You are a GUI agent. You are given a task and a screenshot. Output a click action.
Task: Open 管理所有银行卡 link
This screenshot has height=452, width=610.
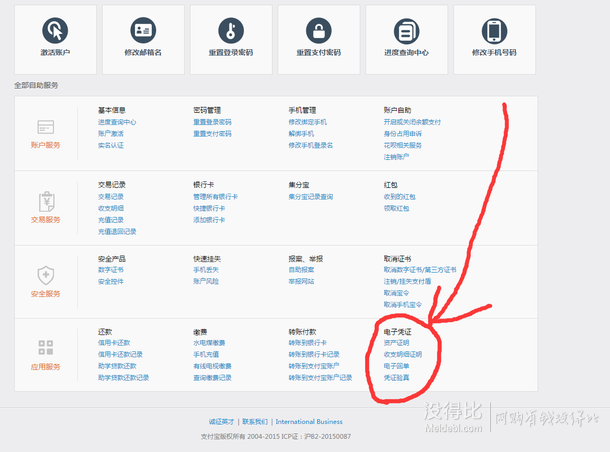216,197
